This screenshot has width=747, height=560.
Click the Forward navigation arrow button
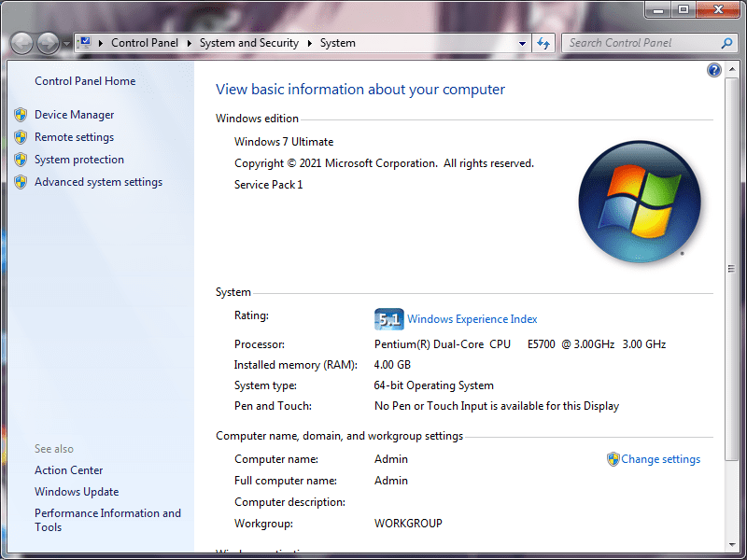(x=47, y=43)
